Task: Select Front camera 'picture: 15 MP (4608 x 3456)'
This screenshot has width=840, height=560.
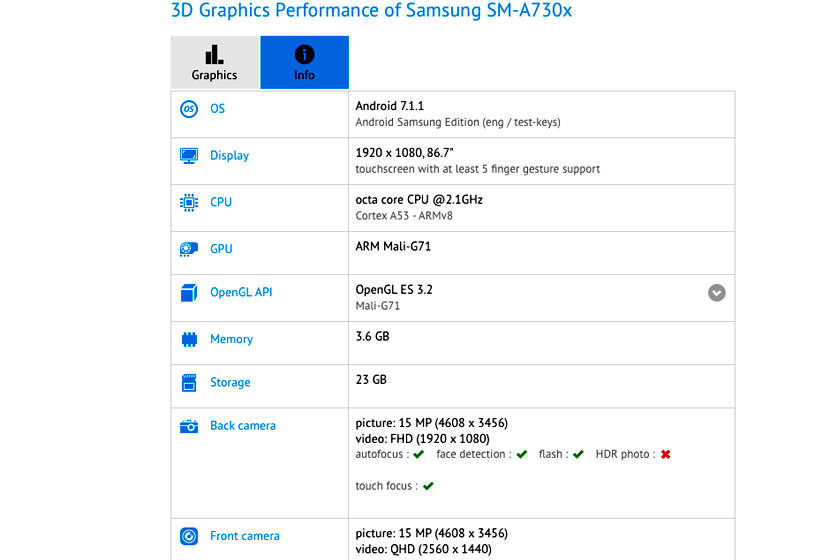Action: point(432,534)
